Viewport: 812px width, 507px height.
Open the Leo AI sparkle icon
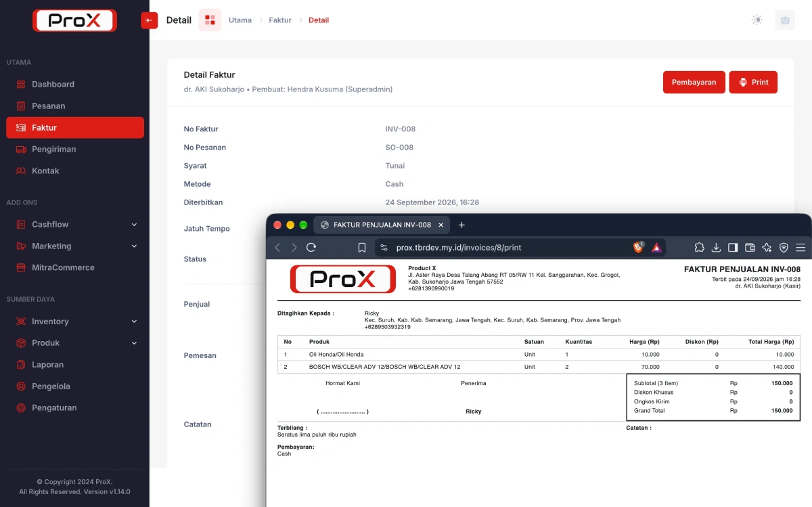pyautogui.click(x=767, y=248)
